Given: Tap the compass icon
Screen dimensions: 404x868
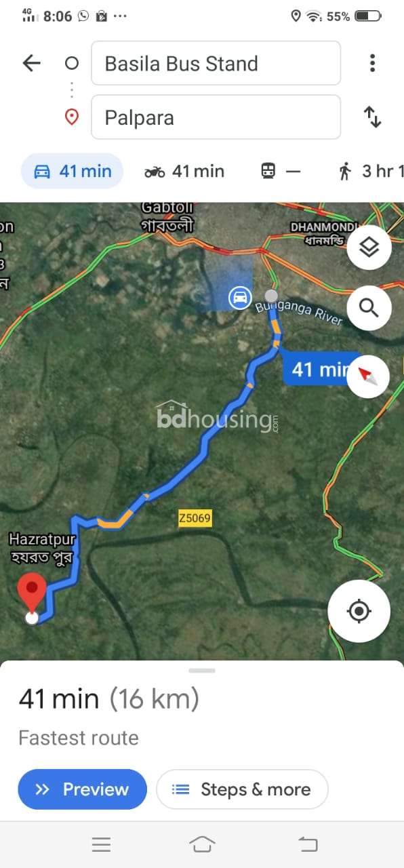Looking at the screenshot, I should 368,376.
